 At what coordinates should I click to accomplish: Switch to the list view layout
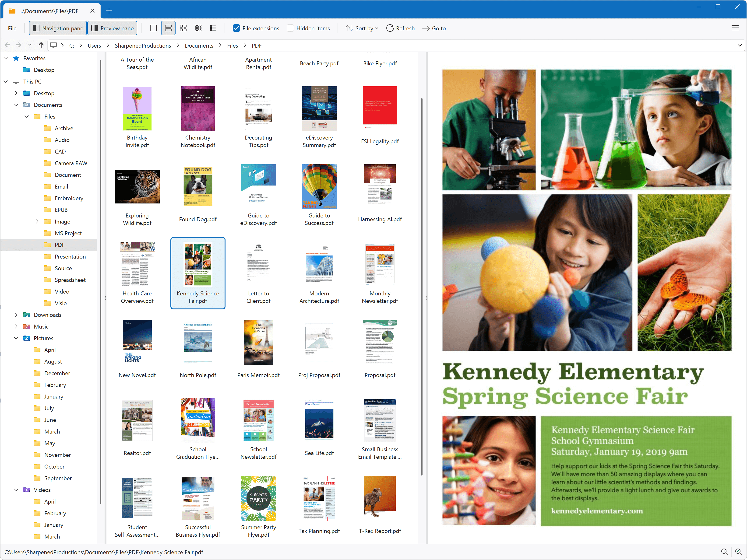pyautogui.click(x=213, y=28)
